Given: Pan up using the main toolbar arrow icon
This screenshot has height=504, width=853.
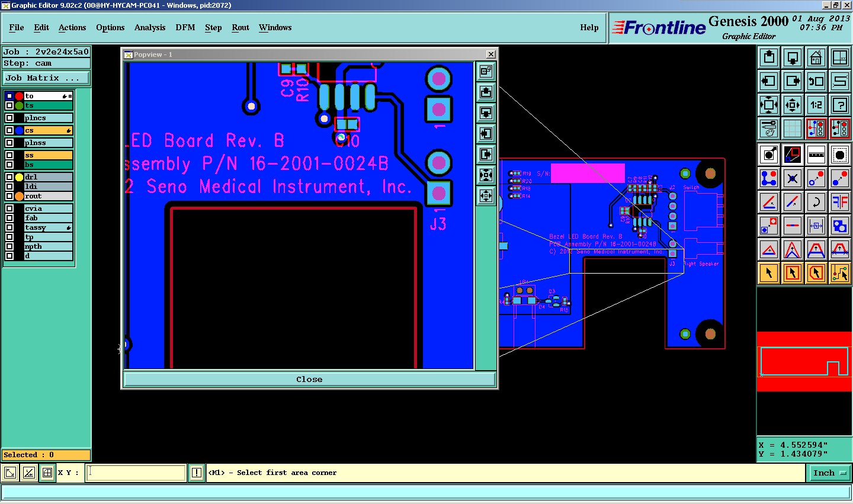Looking at the screenshot, I should (x=769, y=57).
